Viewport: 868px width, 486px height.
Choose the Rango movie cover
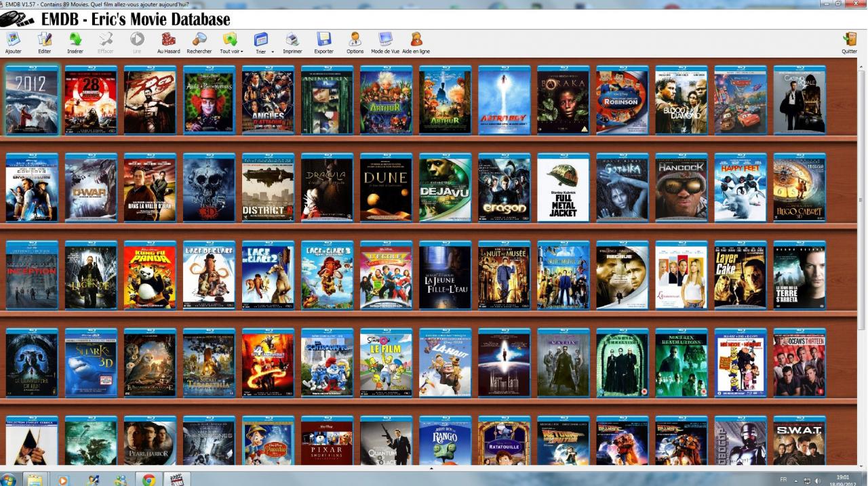[445, 441]
